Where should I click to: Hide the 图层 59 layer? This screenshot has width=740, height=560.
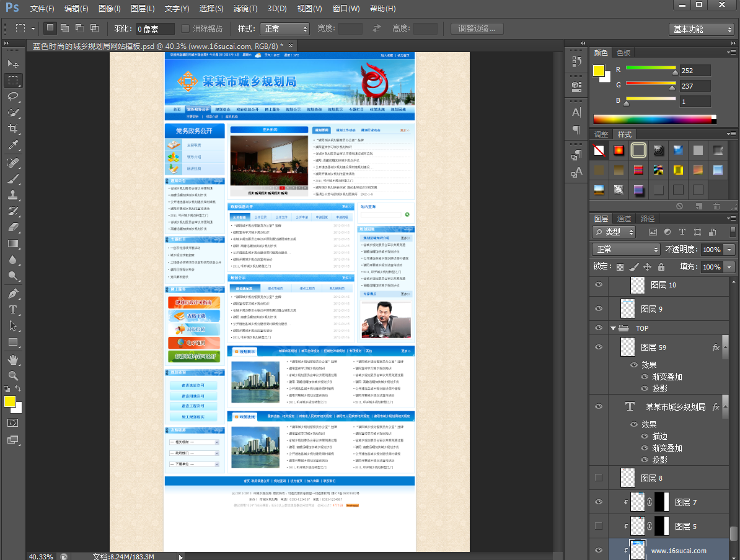tap(598, 348)
